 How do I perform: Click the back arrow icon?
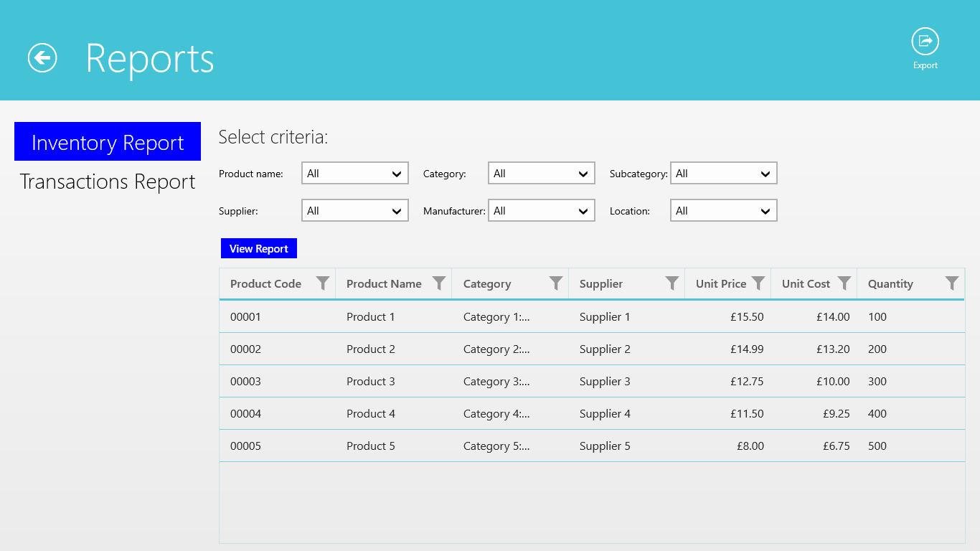click(42, 57)
